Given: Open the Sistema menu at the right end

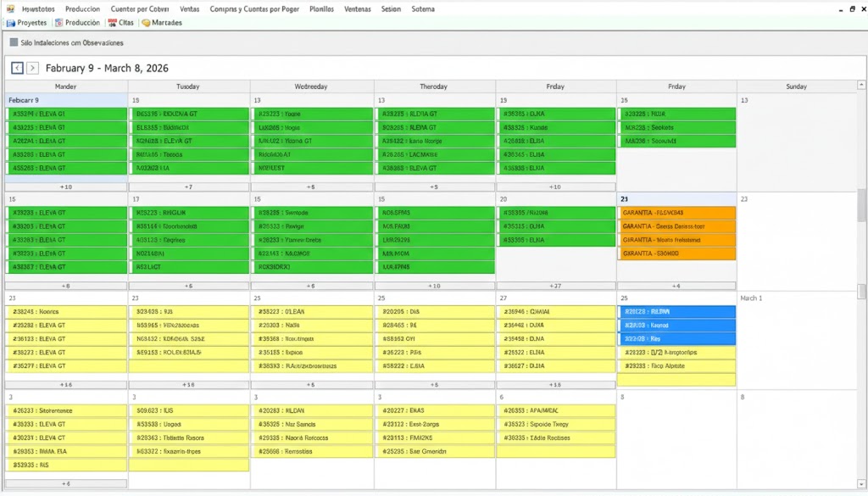Looking at the screenshot, I should point(423,9).
